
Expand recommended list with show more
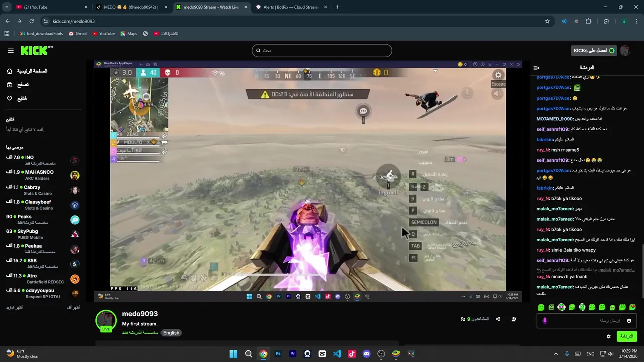click(15, 307)
